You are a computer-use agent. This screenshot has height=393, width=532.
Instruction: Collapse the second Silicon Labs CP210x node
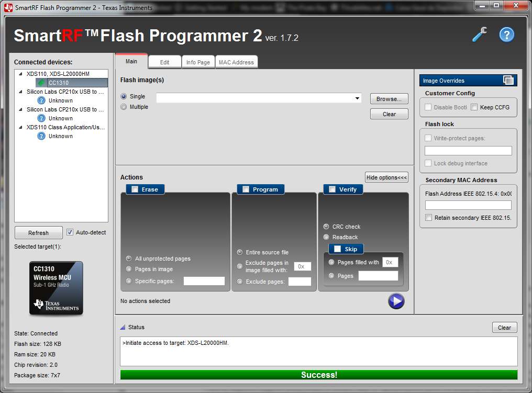pos(21,109)
